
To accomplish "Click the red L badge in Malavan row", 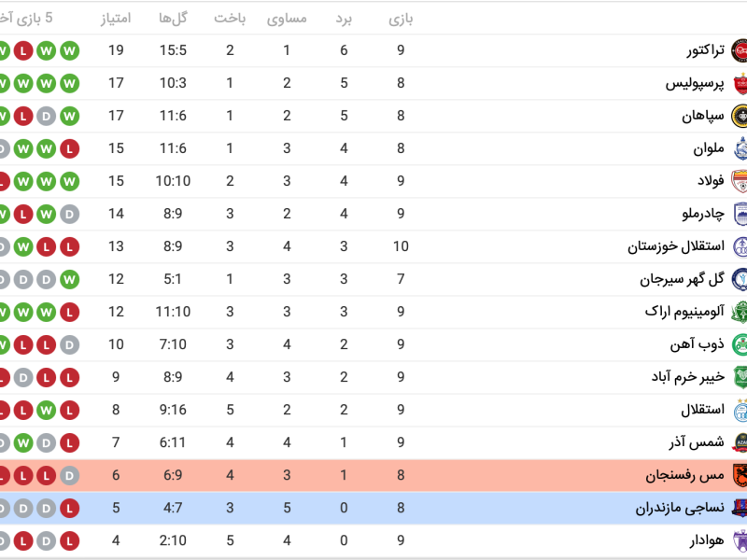I will click(x=70, y=148).
